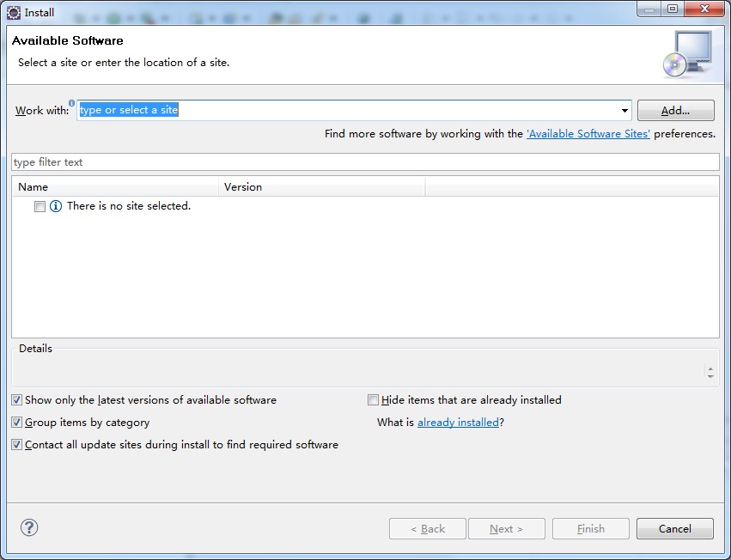Expand the 'Work with' site dropdown arrow
The height and width of the screenshot is (560, 731).
(x=624, y=111)
